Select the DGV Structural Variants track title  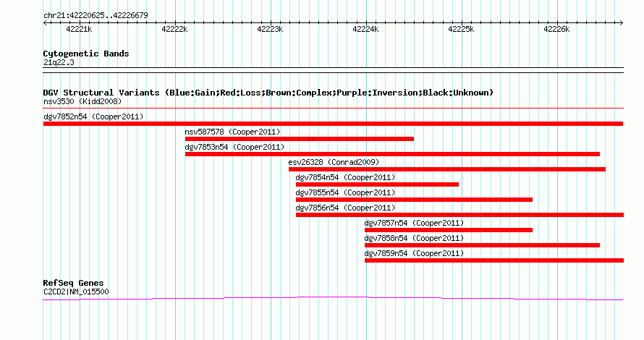[268, 93]
